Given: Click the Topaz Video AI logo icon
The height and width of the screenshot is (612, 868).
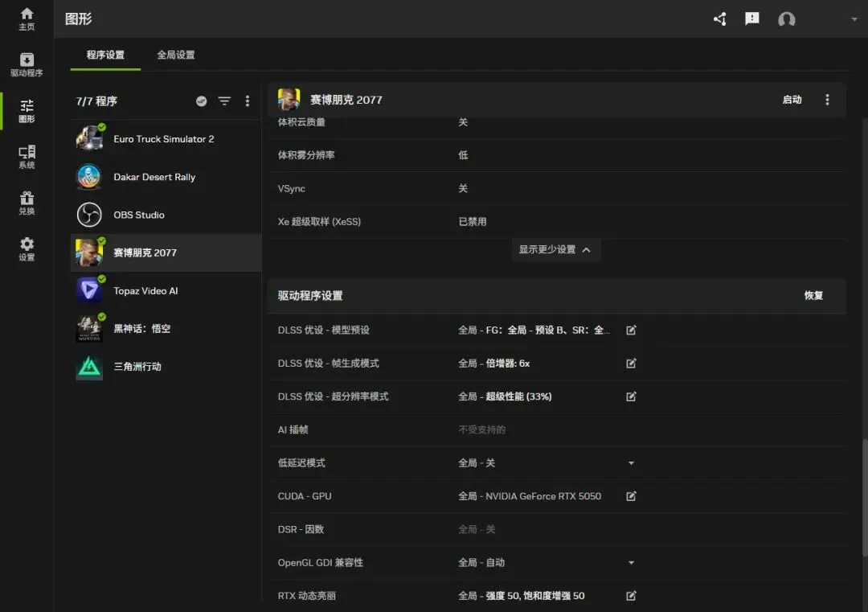Looking at the screenshot, I should click(89, 291).
